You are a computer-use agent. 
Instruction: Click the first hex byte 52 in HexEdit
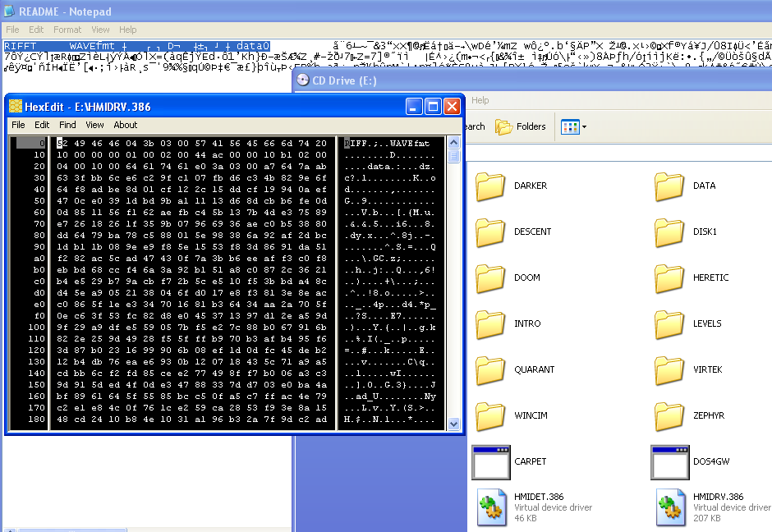point(62,143)
